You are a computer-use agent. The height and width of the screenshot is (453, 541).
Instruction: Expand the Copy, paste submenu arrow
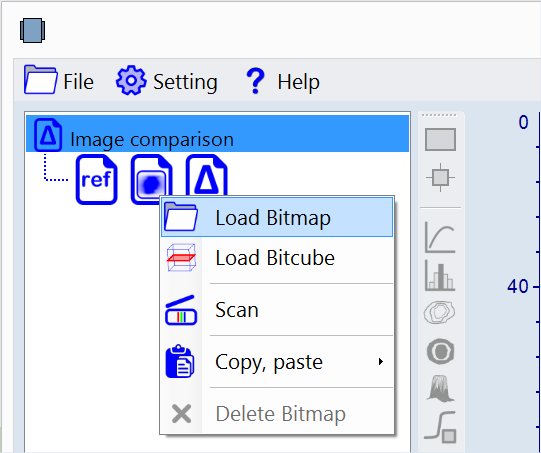tap(381, 362)
